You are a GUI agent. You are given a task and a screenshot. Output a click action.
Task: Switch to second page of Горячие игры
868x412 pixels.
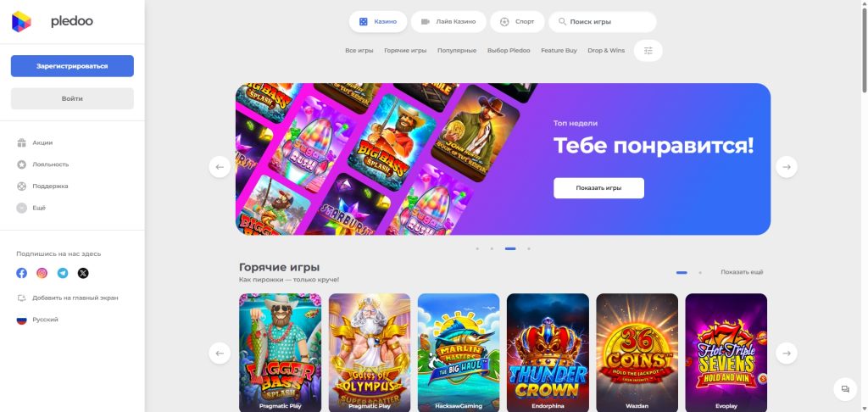[x=700, y=272]
